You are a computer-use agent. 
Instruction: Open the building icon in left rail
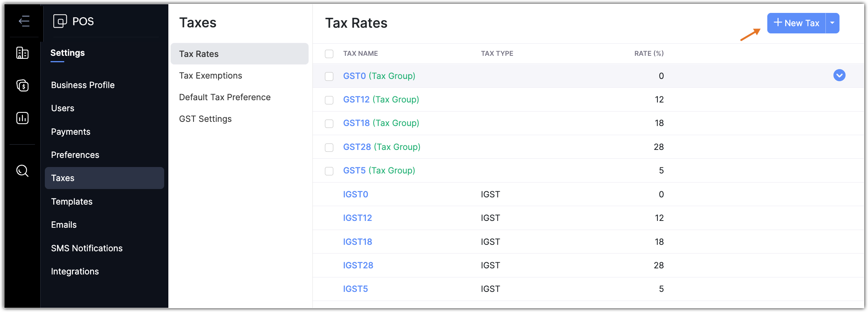[22, 53]
